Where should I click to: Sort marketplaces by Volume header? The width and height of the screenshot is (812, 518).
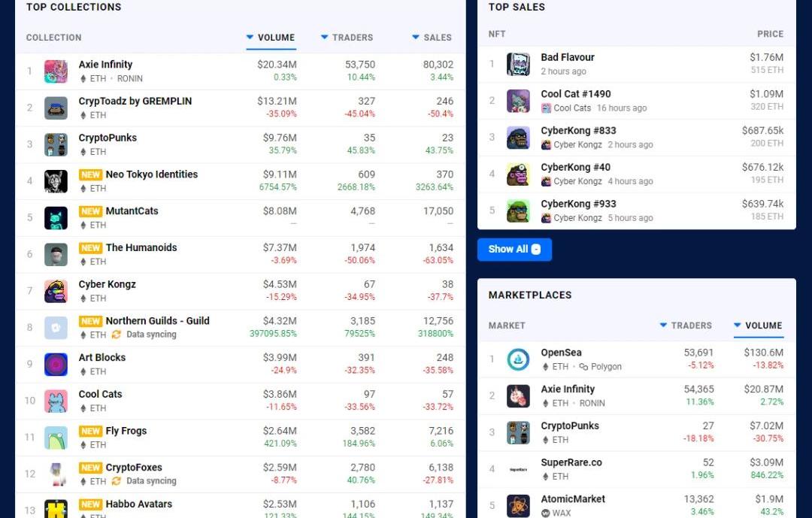coord(758,326)
